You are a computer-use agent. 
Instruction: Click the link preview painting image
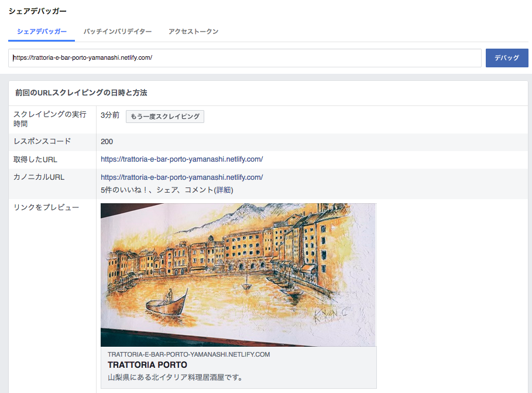238,275
